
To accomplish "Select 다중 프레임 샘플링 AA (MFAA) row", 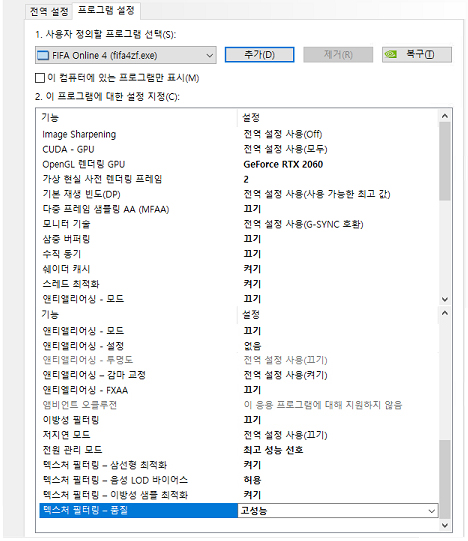I will [239, 209].
